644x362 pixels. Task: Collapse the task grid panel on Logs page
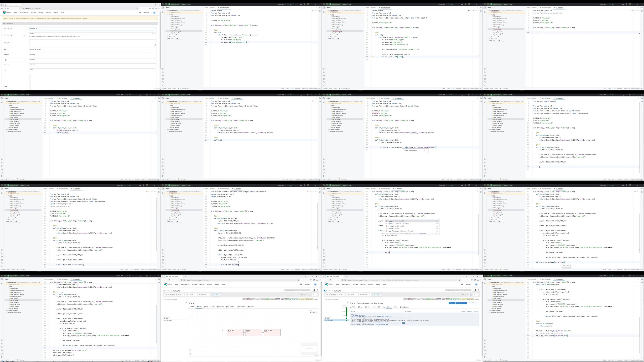pos(348,302)
